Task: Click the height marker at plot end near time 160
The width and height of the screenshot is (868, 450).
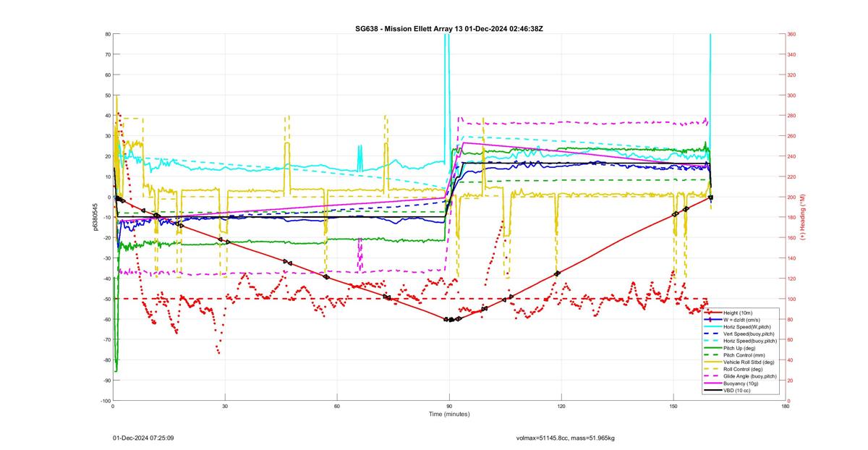Action: click(x=711, y=197)
